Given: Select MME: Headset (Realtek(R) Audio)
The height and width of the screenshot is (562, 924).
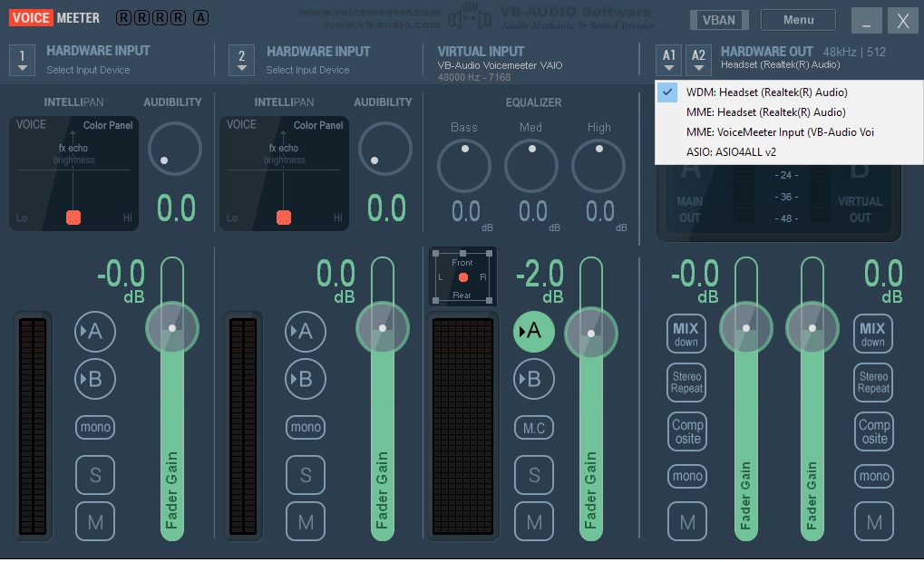Looking at the screenshot, I should (789, 111).
